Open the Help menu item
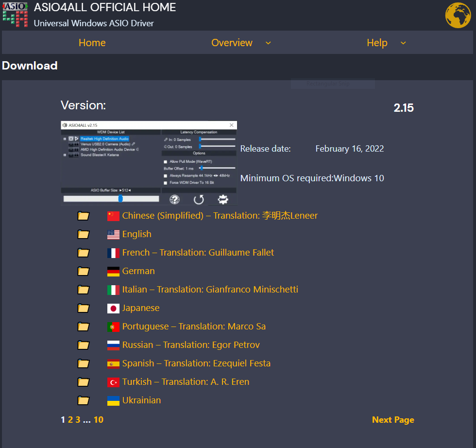The image size is (476, 448). pyautogui.click(x=377, y=43)
